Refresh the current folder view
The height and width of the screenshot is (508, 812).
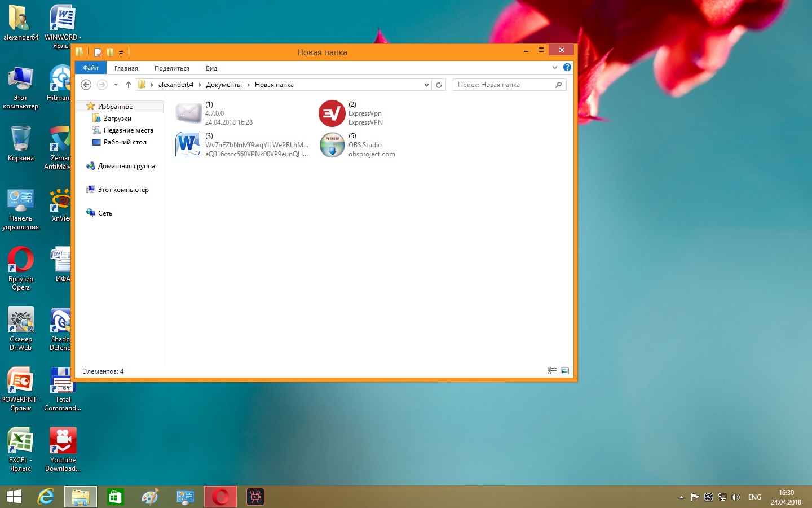pyautogui.click(x=439, y=85)
